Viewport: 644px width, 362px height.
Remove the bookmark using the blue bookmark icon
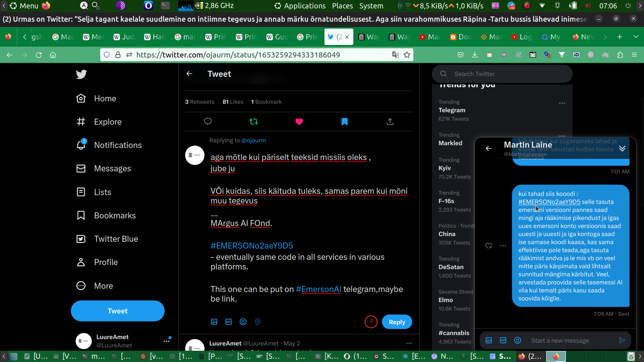(x=345, y=121)
